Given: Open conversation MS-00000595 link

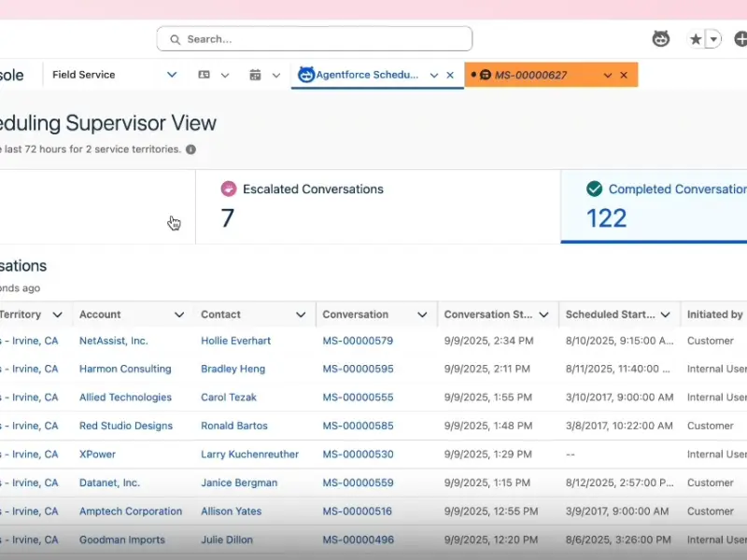Looking at the screenshot, I should [x=358, y=369].
